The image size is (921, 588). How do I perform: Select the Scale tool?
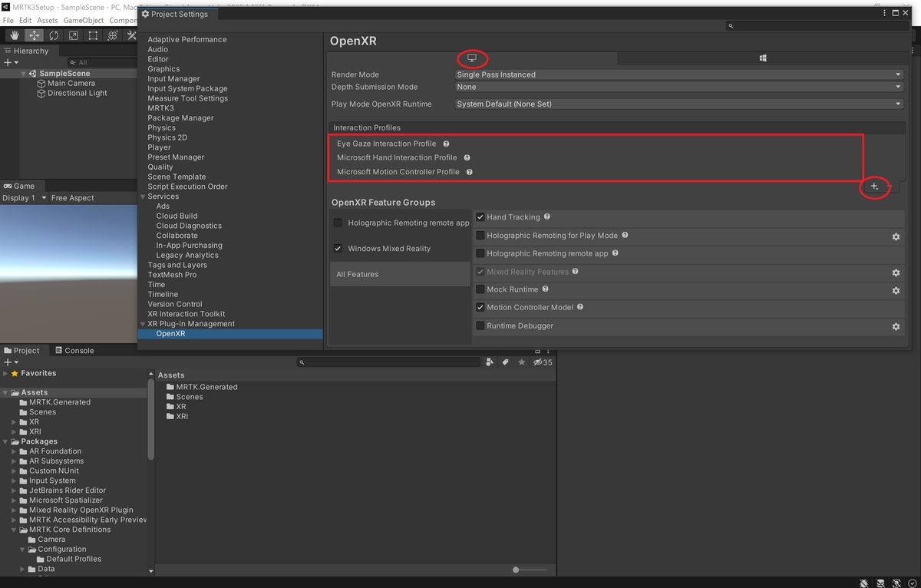click(73, 35)
